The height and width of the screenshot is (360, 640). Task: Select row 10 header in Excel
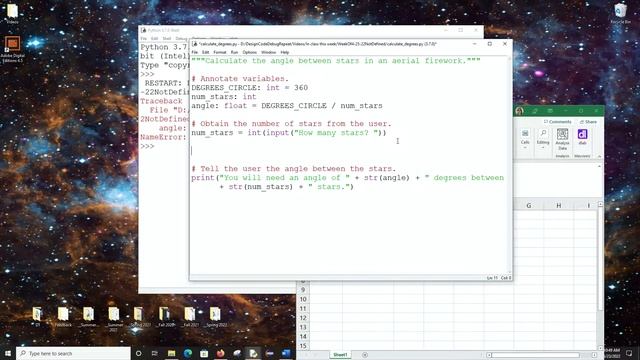point(303,299)
